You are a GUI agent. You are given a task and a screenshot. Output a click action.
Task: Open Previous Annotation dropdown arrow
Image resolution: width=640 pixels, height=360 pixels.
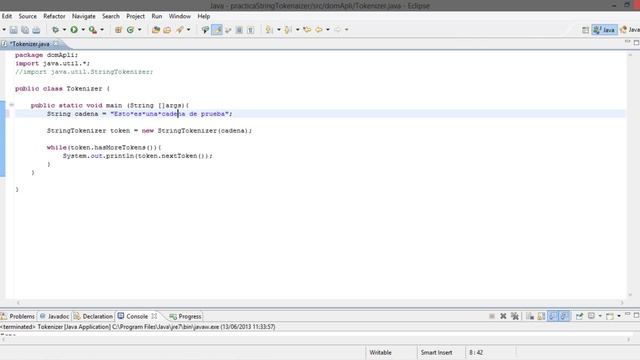click(297, 30)
